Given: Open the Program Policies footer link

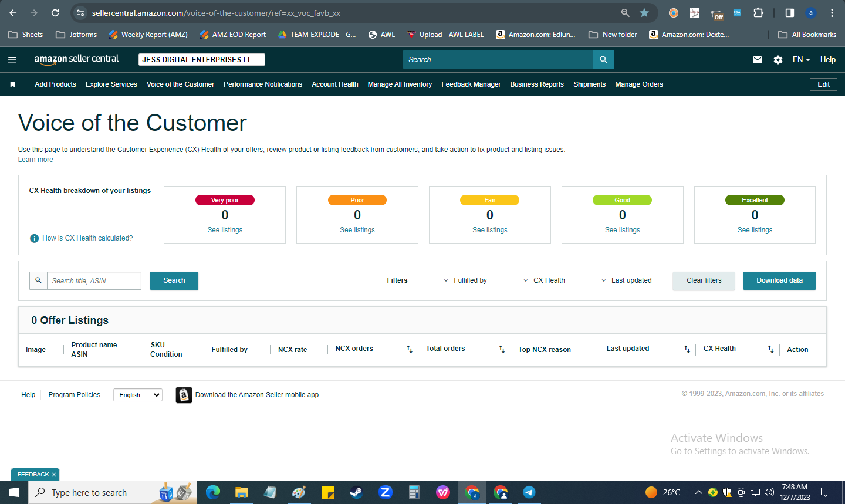Looking at the screenshot, I should coord(75,395).
